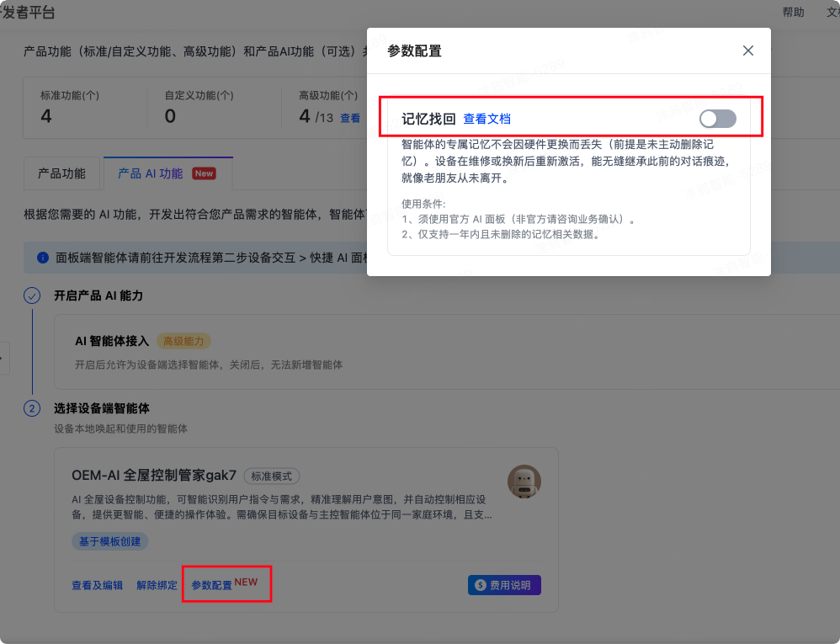Click the 参数配置 NEW link

coord(225,584)
